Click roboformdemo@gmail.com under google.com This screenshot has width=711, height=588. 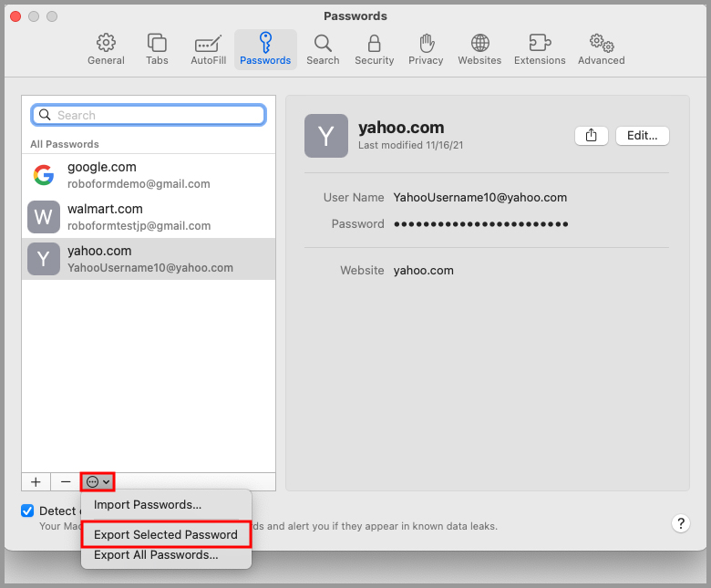(x=139, y=183)
